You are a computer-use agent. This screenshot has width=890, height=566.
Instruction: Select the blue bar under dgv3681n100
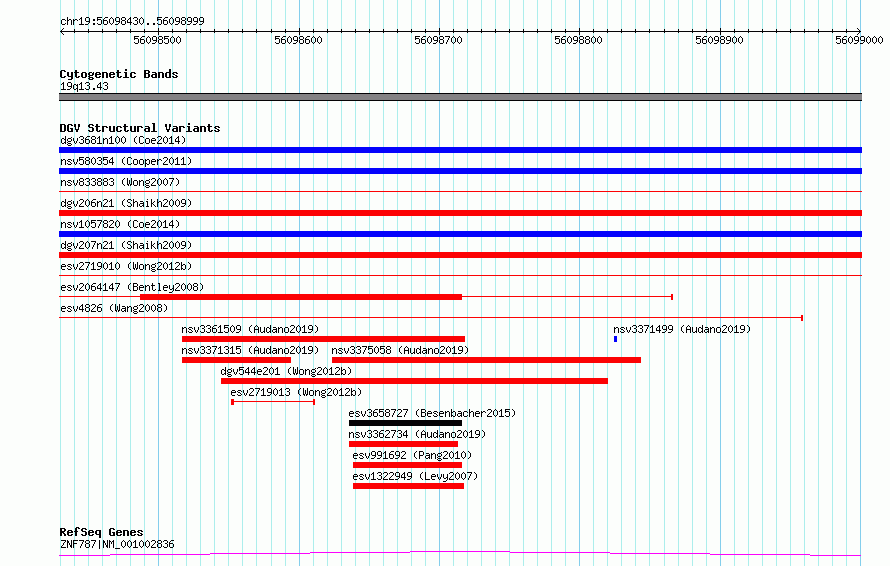(x=460, y=150)
